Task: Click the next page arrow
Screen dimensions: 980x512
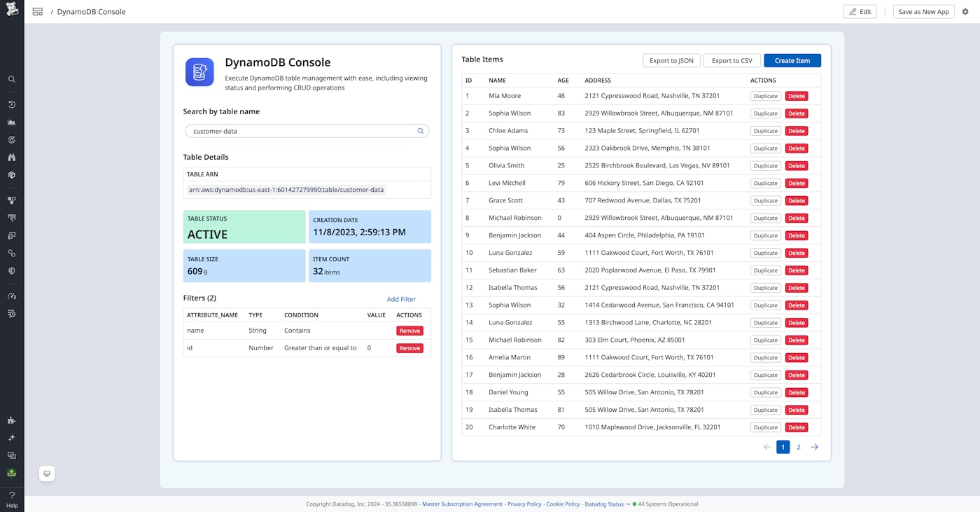Action: pyautogui.click(x=814, y=447)
